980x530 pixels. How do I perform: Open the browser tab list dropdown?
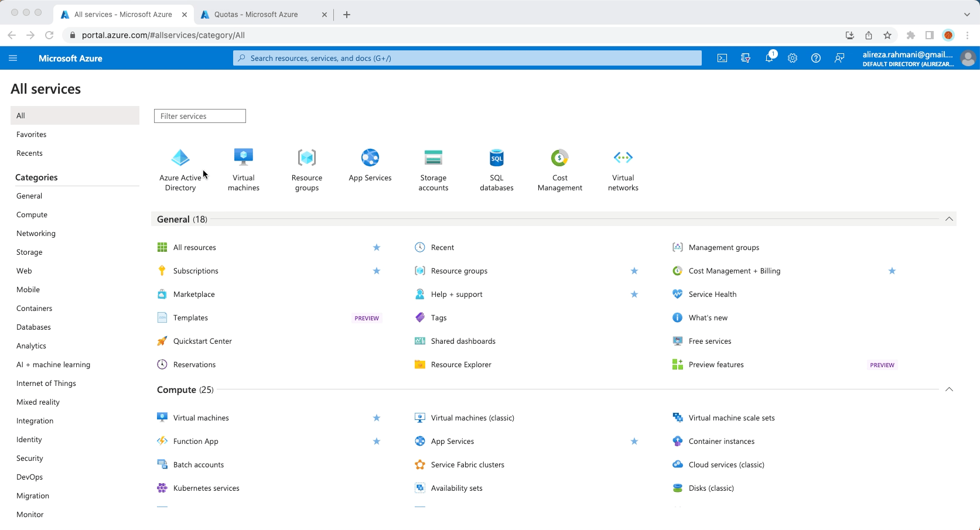967,14
